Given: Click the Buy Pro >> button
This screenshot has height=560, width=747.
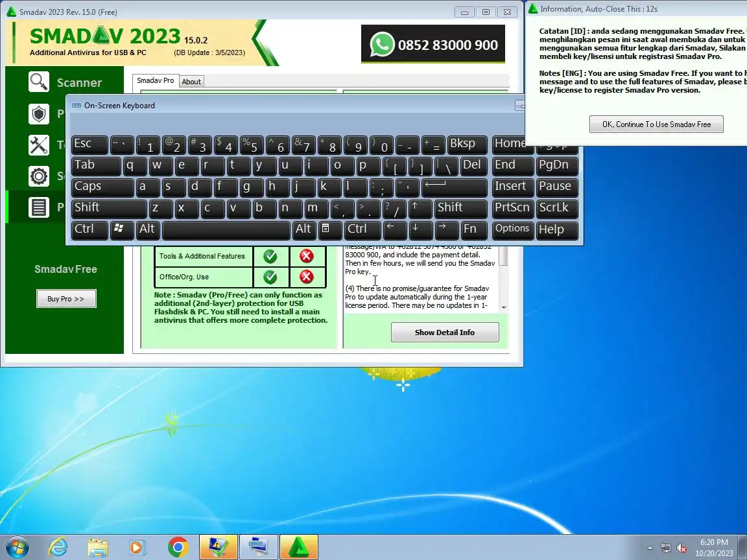Looking at the screenshot, I should (x=66, y=299).
